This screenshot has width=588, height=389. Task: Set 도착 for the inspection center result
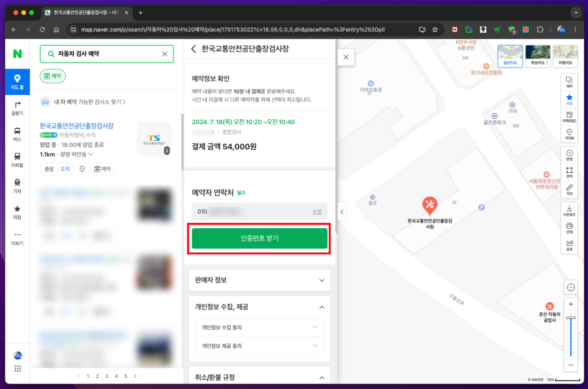65,169
